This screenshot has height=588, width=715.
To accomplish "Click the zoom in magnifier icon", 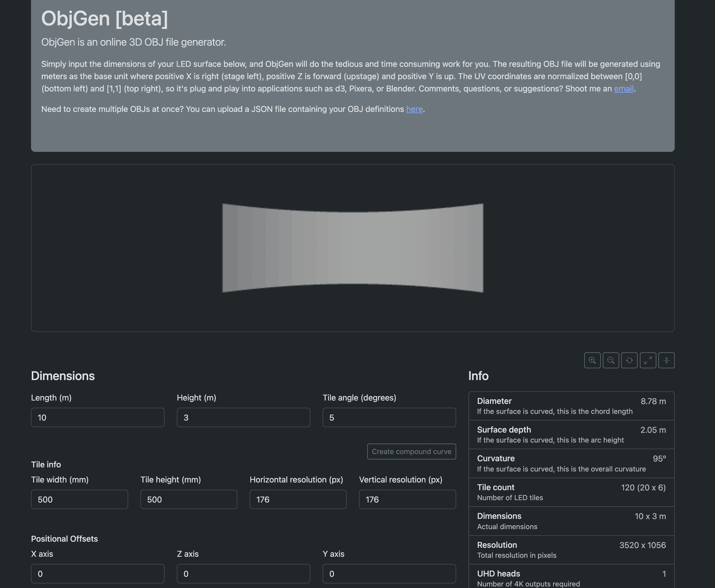I will 592,360.
